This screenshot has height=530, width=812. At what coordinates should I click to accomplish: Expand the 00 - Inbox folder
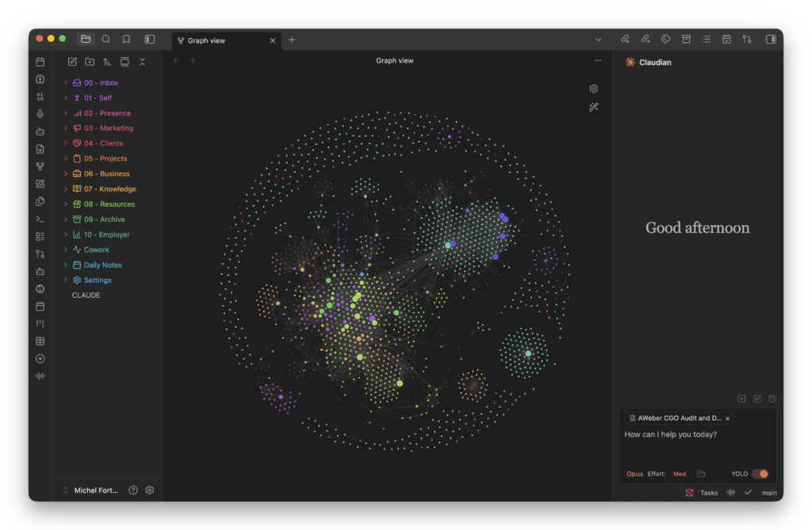65,83
